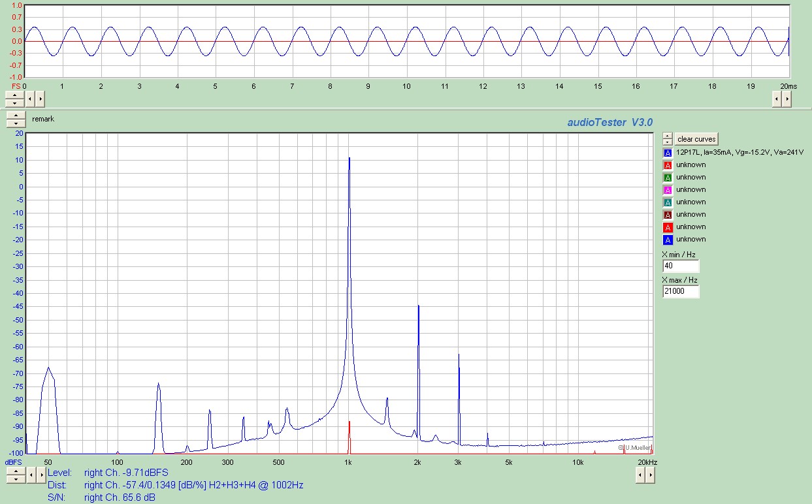Click the down arrow of the waveform amplitude stepper
This screenshot has height=504, width=812.
pos(14,103)
